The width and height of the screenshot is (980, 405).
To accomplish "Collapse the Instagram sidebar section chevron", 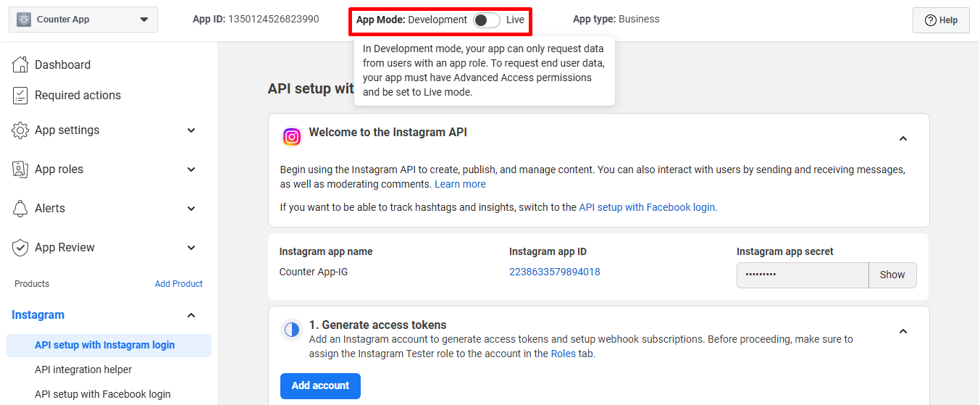I will [x=191, y=315].
